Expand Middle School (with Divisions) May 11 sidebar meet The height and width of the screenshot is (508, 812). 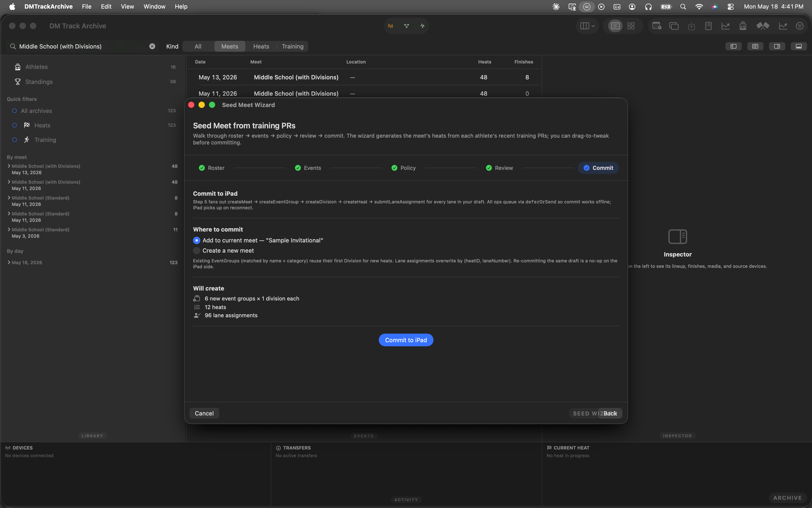tap(9, 182)
